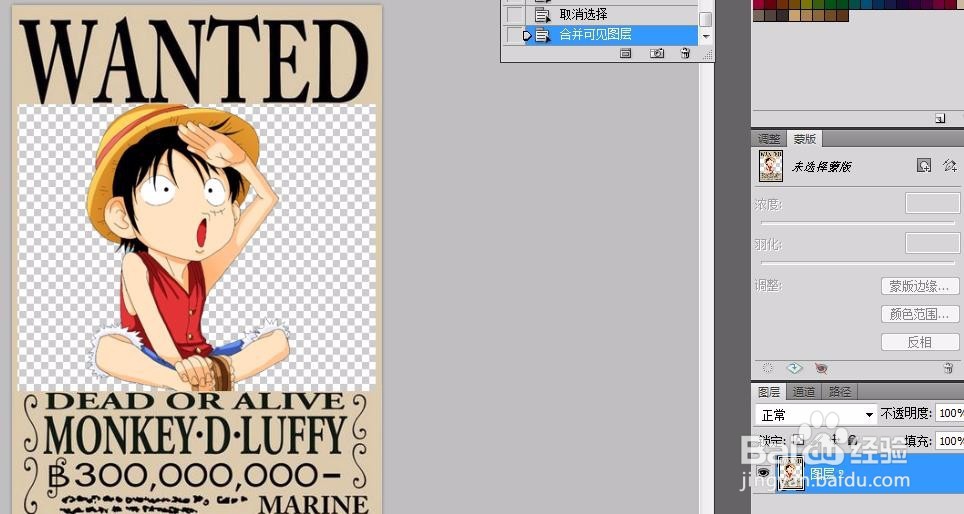The height and width of the screenshot is (514, 964).
Task: Click history state marker on 合并可见图层
Action: pyautogui.click(x=527, y=36)
